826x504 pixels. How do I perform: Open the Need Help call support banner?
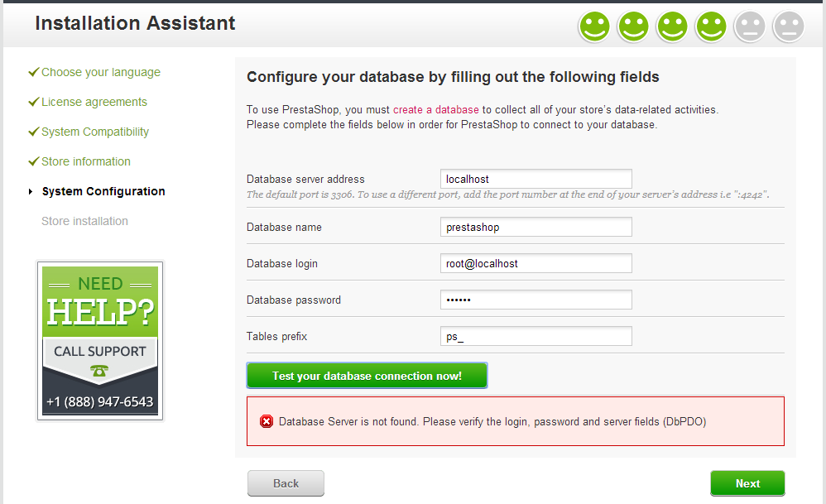(100, 341)
